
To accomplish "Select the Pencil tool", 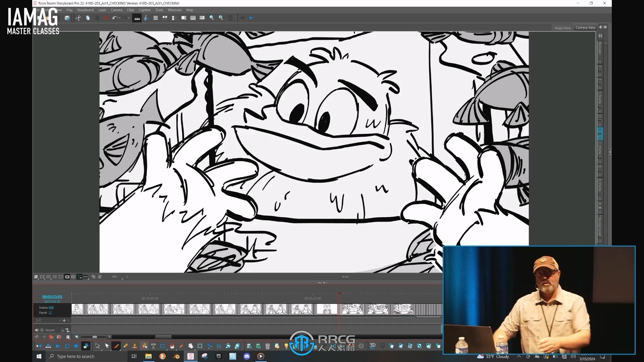I will (x=125, y=346).
